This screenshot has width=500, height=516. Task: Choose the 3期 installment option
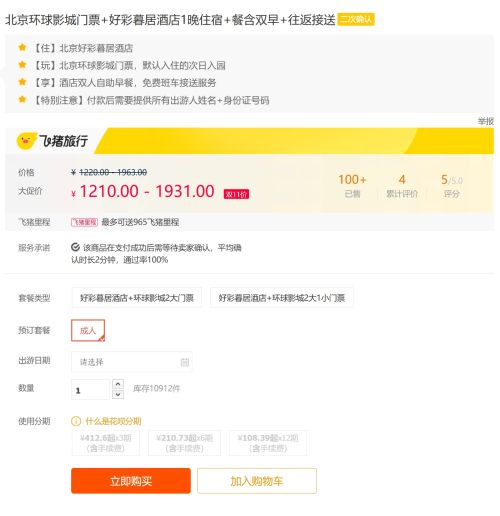[106, 443]
